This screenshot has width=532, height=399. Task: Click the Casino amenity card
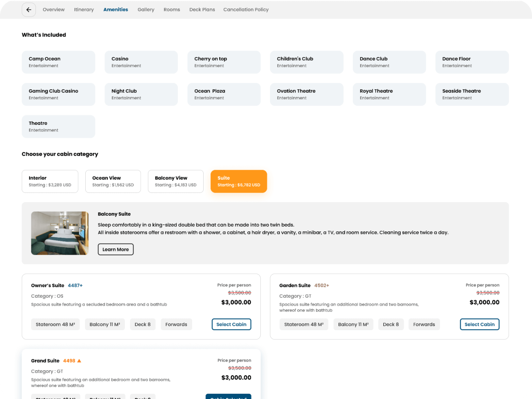pyautogui.click(x=141, y=62)
